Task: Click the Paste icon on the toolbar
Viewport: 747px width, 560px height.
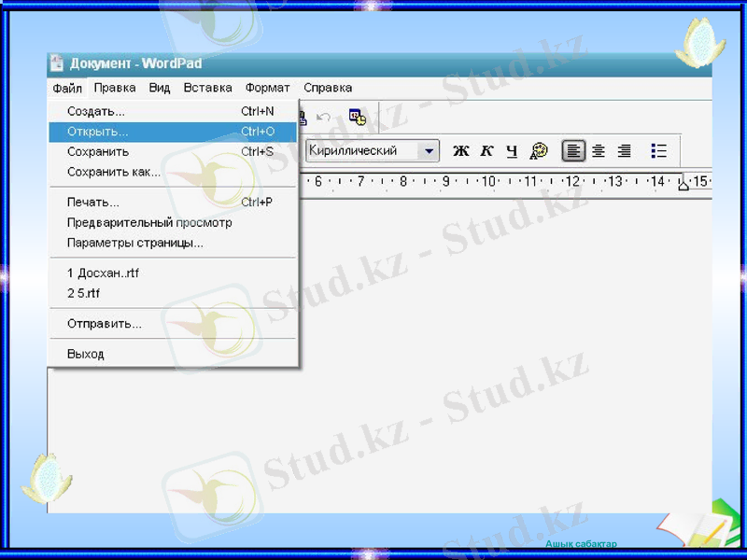Action: (x=301, y=117)
